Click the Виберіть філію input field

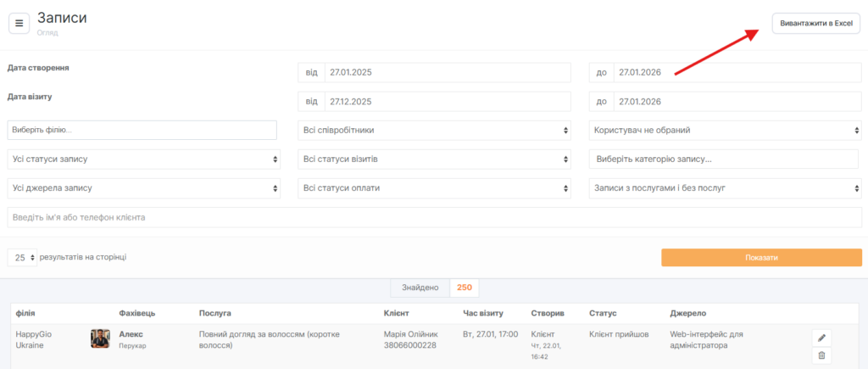142,131
